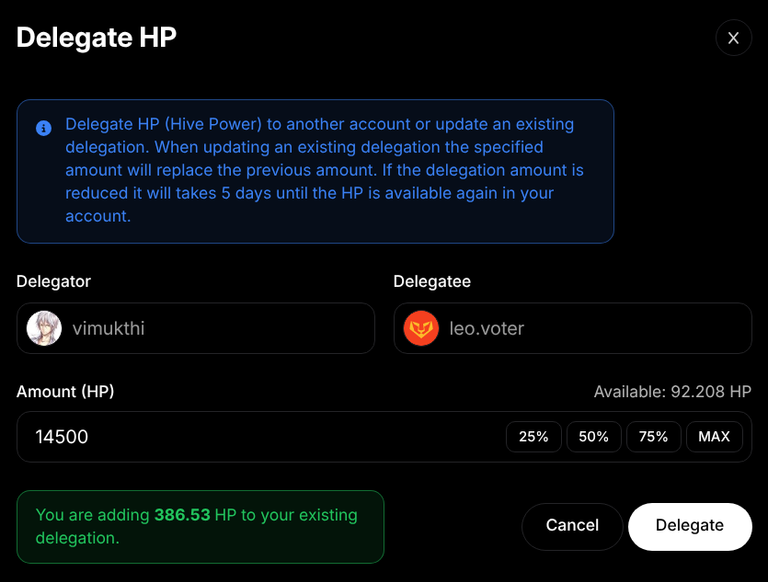Click the green existing delegation notice
Screen dimensions: 768x582
tap(200, 527)
